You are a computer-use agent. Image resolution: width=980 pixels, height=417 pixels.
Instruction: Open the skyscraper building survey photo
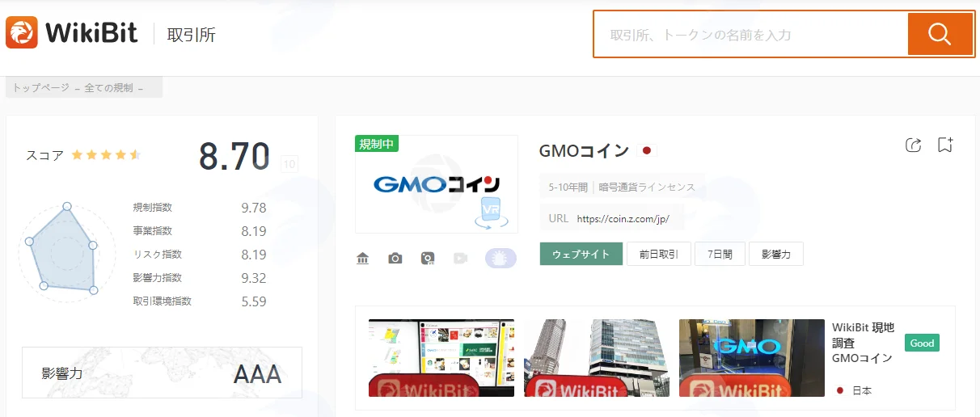click(597, 357)
